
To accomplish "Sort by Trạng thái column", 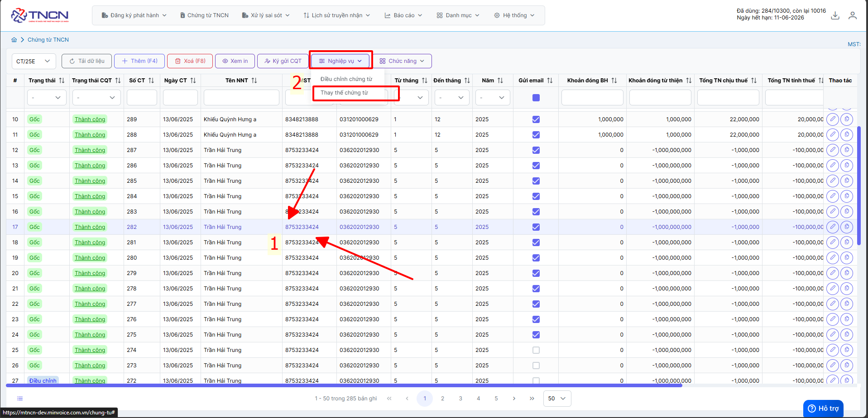I will (62, 81).
